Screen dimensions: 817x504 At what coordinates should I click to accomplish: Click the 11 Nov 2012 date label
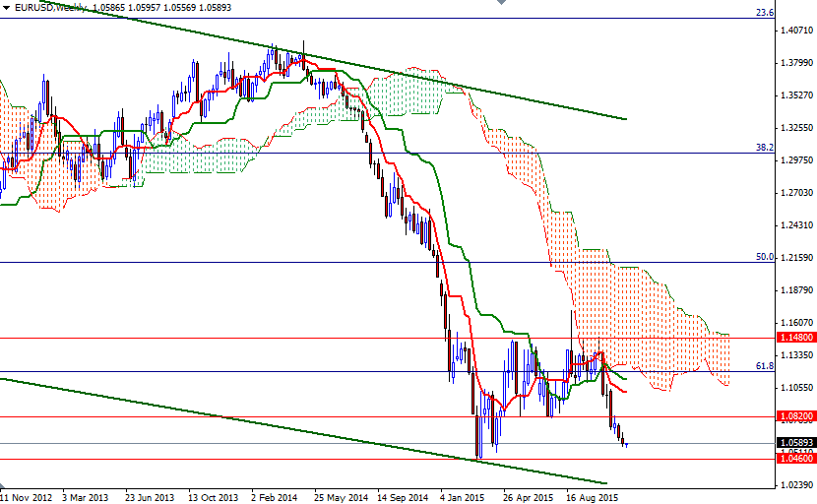coord(27,497)
